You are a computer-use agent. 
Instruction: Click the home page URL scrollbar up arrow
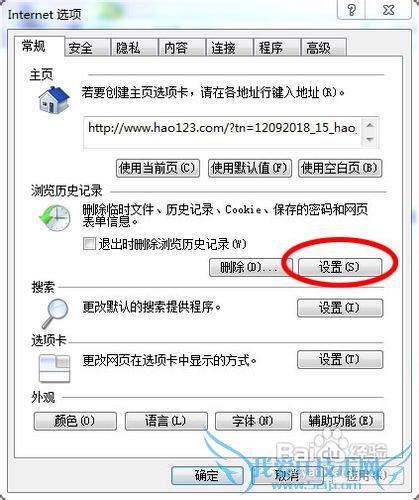pos(370,126)
